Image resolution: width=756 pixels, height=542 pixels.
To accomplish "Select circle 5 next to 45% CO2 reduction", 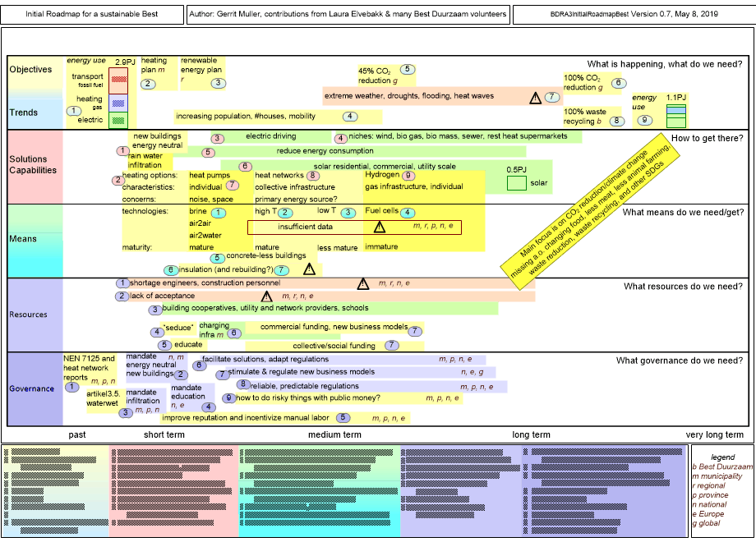I will click(408, 69).
